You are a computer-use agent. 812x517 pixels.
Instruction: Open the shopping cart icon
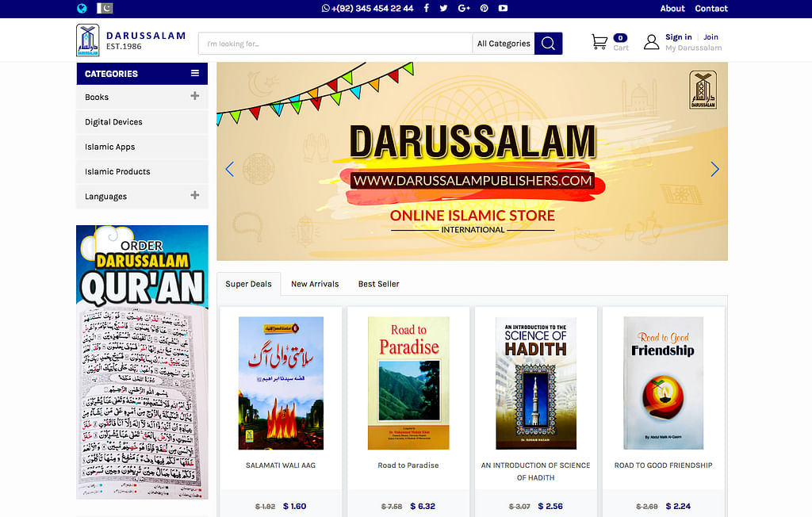(x=599, y=42)
